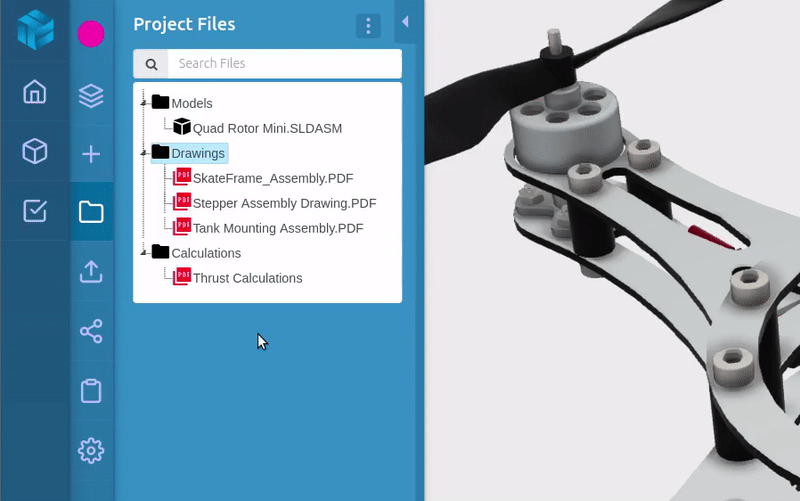This screenshot has height=501, width=800.
Task: Select the Calculations folder label
Action: pyautogui.click(x=206, y=254)
